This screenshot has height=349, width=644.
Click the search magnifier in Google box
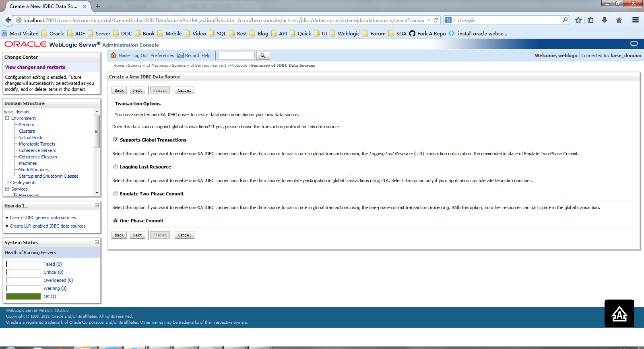565,20
